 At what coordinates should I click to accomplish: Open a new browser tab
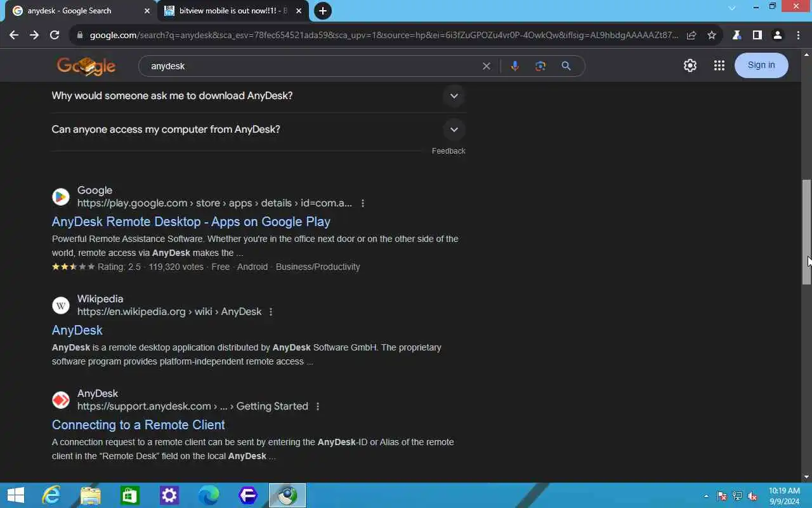point(322,11)
